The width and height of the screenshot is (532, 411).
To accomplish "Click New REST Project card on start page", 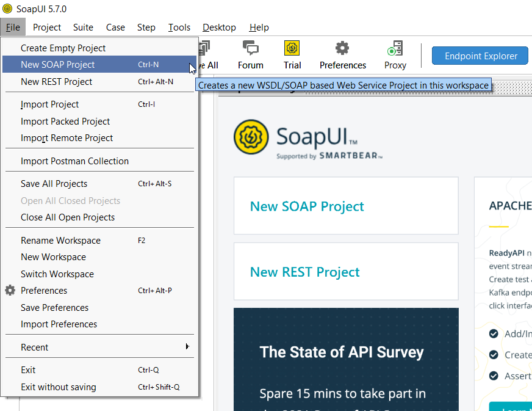I will point(346,271).
